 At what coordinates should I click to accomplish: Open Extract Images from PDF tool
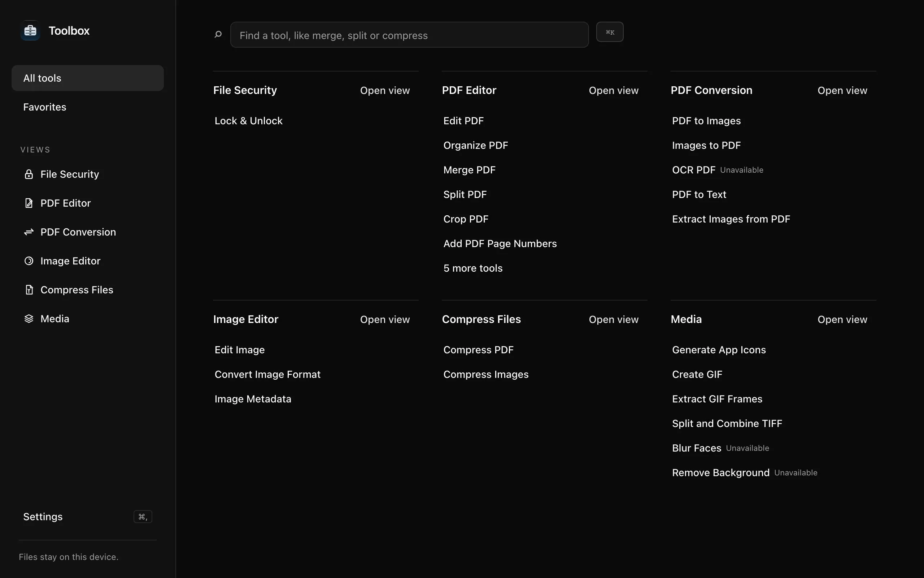[731, 219]
